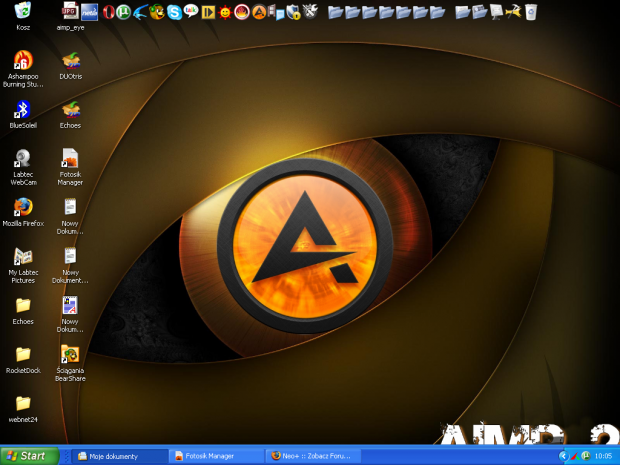The width and height of the screenshot is (620, 465).
Task: Launch uTorrent from the top dock
Action: click(x=123, y=12)
